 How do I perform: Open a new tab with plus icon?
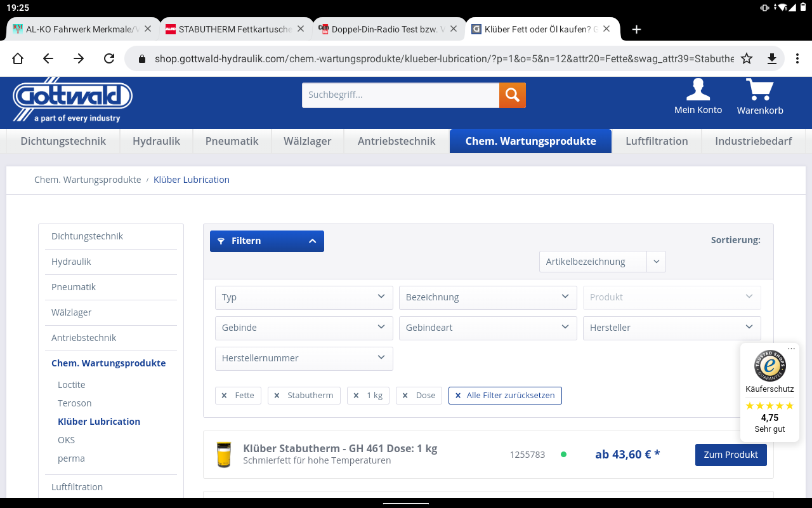point(637,29)
